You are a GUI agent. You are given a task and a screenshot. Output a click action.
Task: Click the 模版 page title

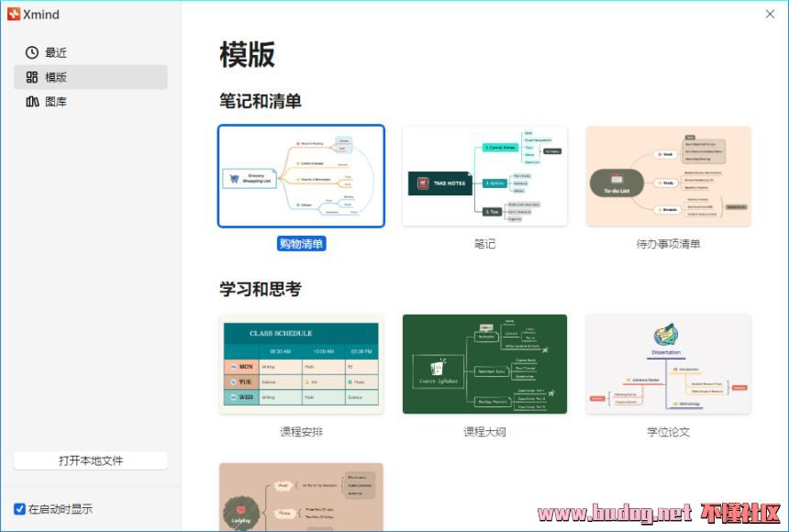tap(247, 54)
